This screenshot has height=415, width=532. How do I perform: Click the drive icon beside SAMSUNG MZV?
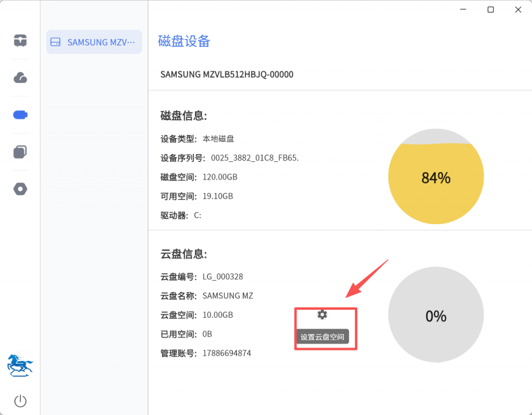click(56, 42)
